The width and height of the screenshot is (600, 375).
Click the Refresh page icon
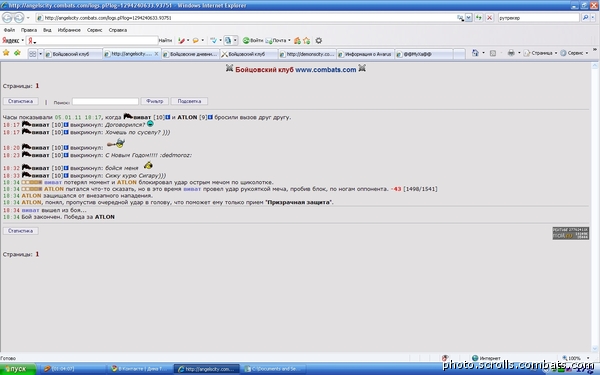(x=479, y=18)
